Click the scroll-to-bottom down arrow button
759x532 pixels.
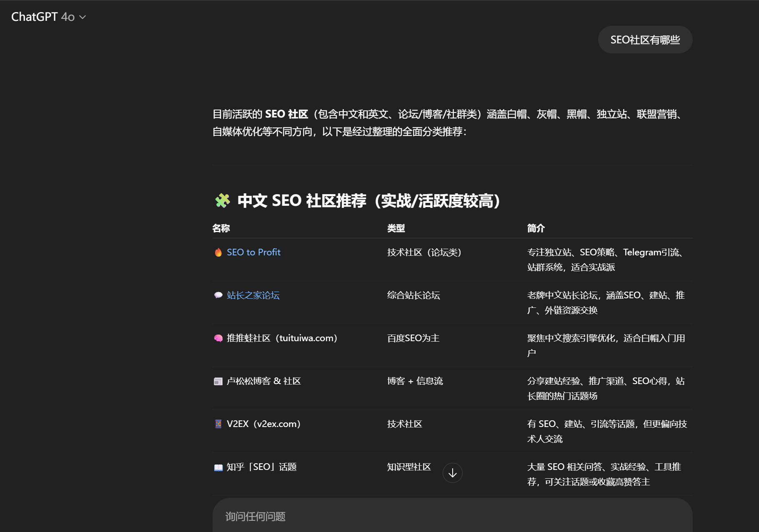click(453, 473)
